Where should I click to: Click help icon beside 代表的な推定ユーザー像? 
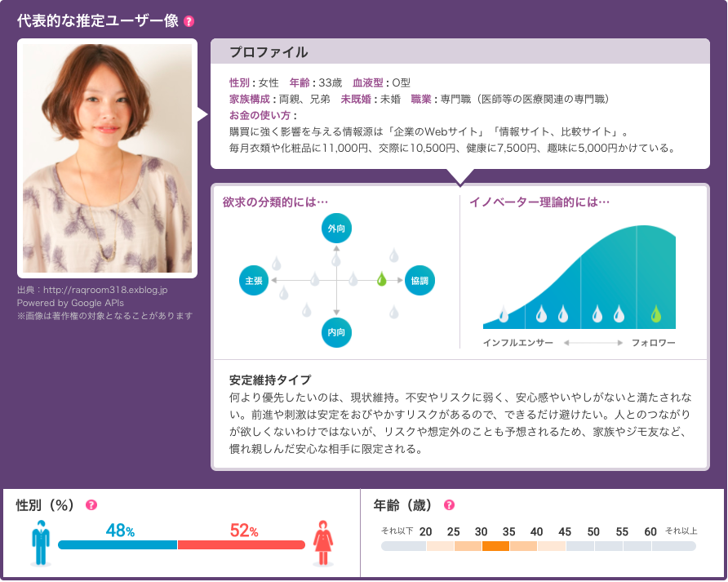coord(189,21)
